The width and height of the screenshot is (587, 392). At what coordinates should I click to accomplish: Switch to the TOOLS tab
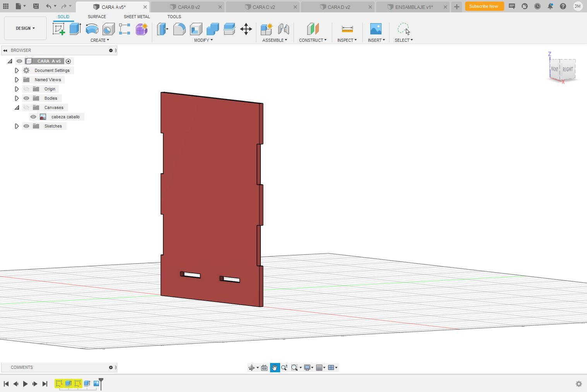tap(174, 17)
